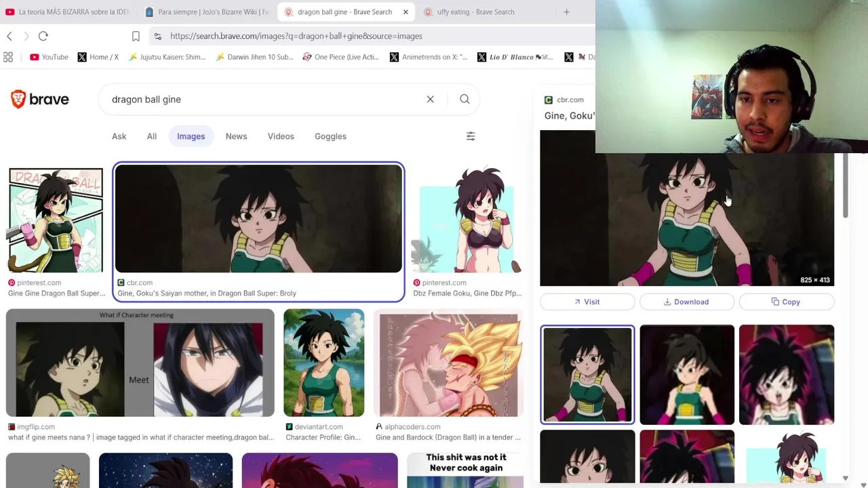Viewport: 868px width, 488px height.
Task: Open Dbz Female Goku pinterest image result
Action: (x=467, y=220)
